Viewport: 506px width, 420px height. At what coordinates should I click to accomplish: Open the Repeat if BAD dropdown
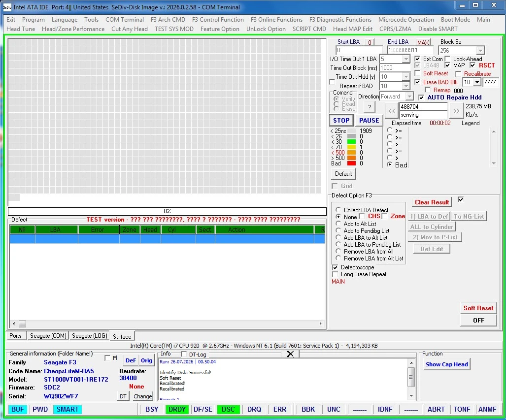[406, 86]
